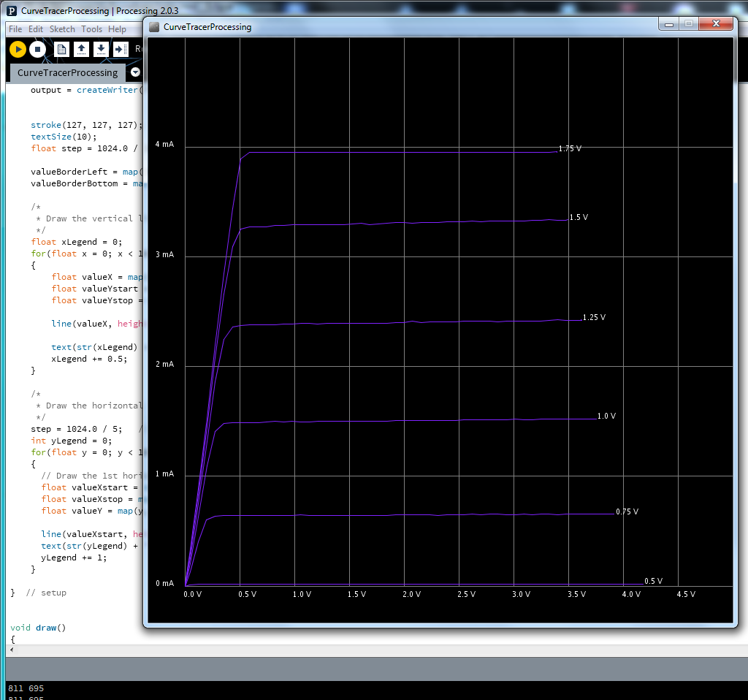Click the Processing app icon in title bar

coord(12,10)
